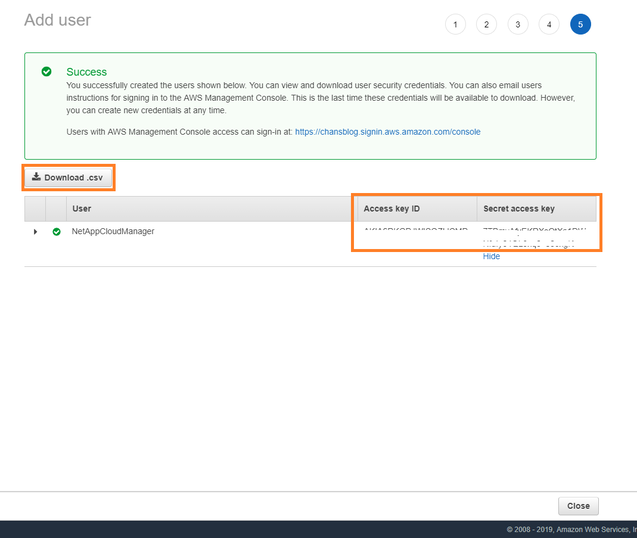
Task: Expand the NetAppCloudManager user row
Action: point(36,231)
